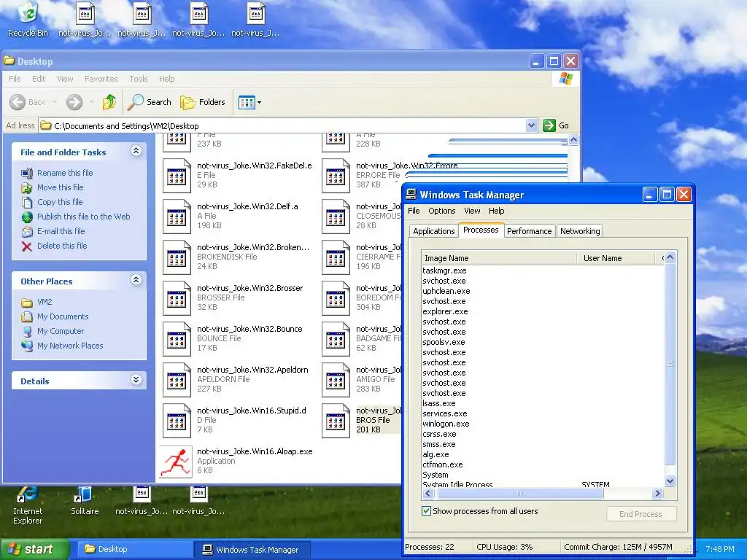This screenshot has width=747, height=560.
Task: Select taskmgr.exe process row
Action: (543, 271)
